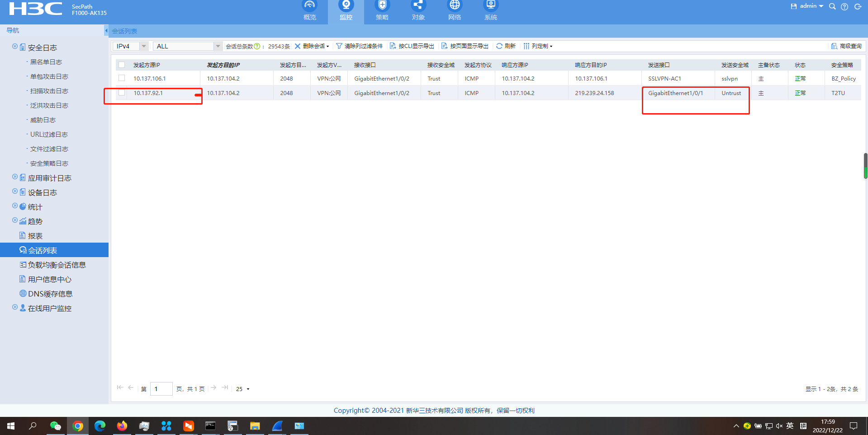Screen dimensions: 868x435
Task: Check the row for source 10.137.92.1
Action: [122, 93]
